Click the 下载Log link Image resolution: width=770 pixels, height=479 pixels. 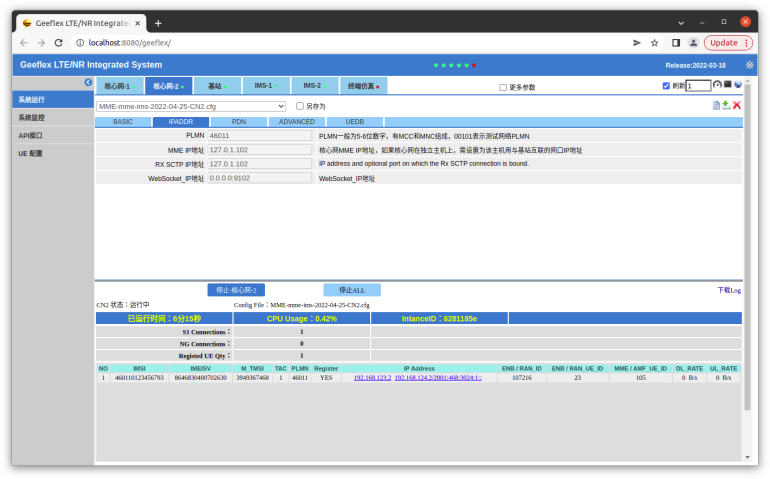tap(729, 290)
